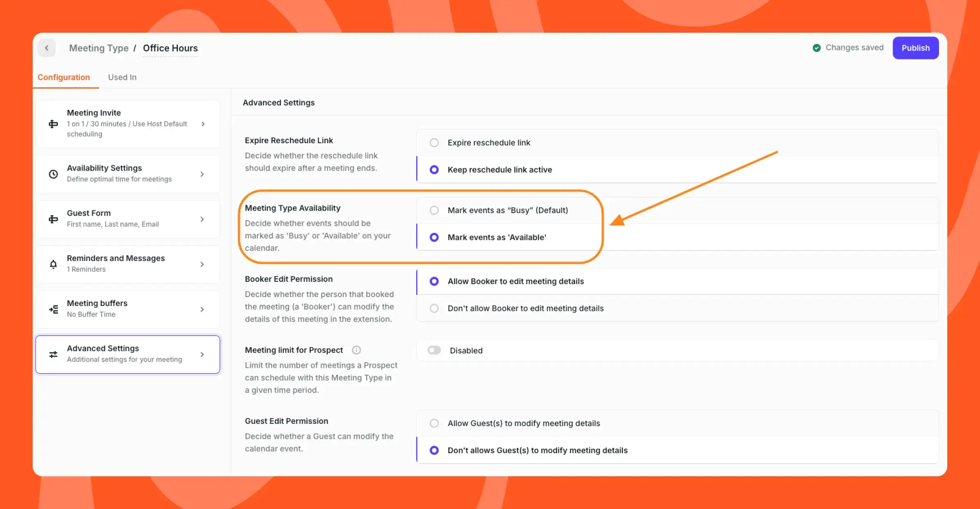
Task: Open Reminders and Messages settings
Action: 128,264
